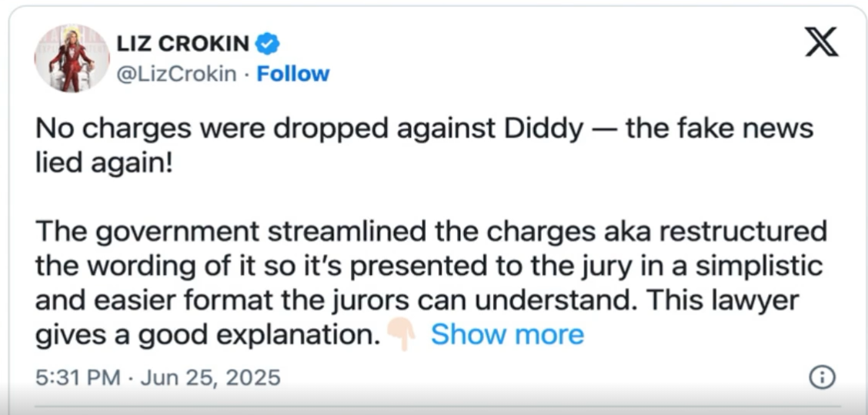This screenshot has height=415, width=868.
Task: Expand the tweet with Show more
Action: 507,335
